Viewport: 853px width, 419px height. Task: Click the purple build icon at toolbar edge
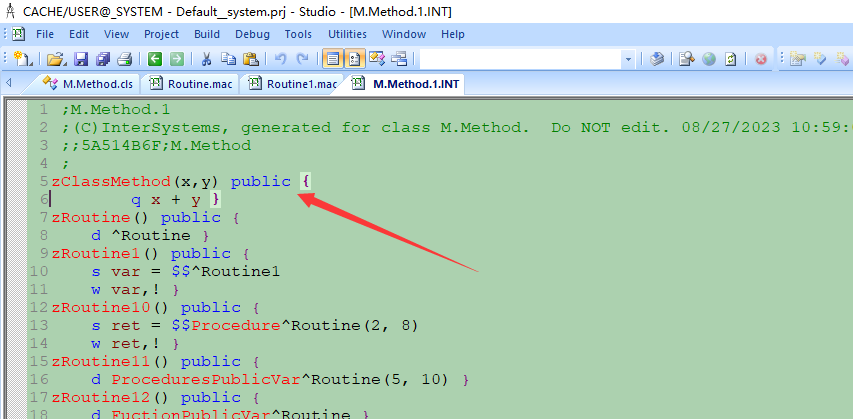(843, 59)
